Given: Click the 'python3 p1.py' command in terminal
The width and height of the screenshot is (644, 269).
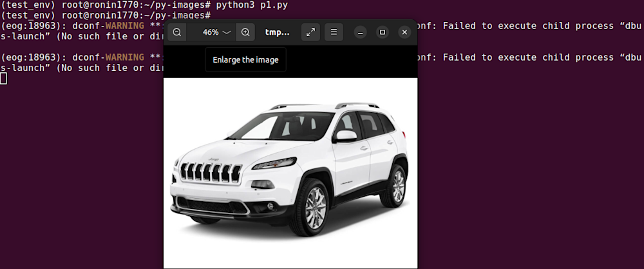Looking at the screenshot, I should click(252, 5).
